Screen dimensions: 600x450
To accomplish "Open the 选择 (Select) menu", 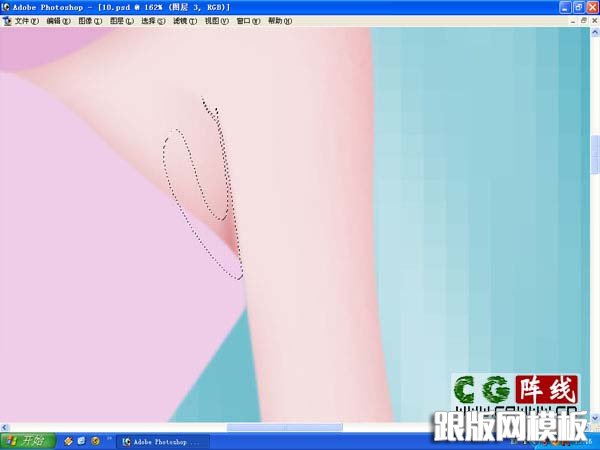I will [x=153, y=20].
